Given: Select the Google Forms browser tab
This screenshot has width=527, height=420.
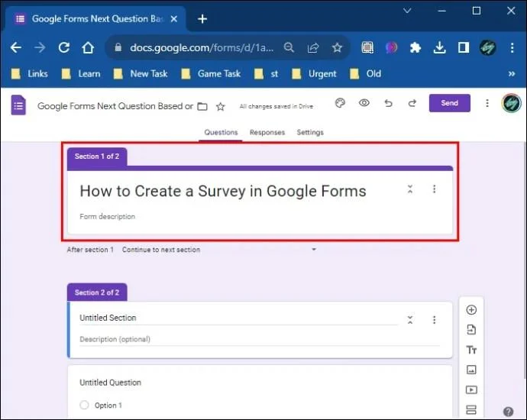Looking at the screenshot, I should (97, 19).
